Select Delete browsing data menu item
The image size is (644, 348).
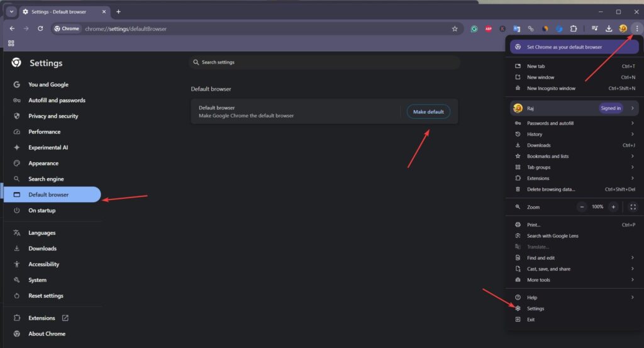tap(574, 189)
